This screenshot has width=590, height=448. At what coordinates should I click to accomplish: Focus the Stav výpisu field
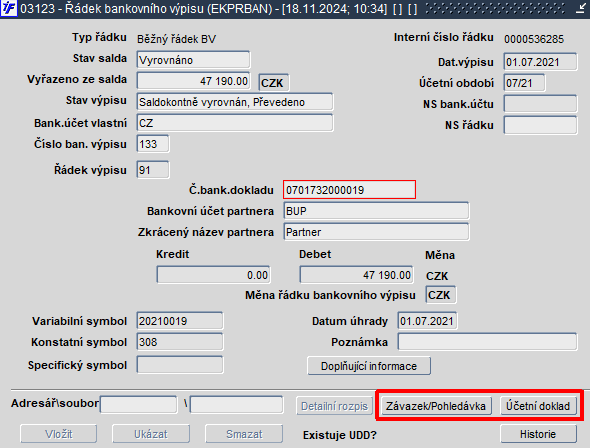(x=234, y=102)
